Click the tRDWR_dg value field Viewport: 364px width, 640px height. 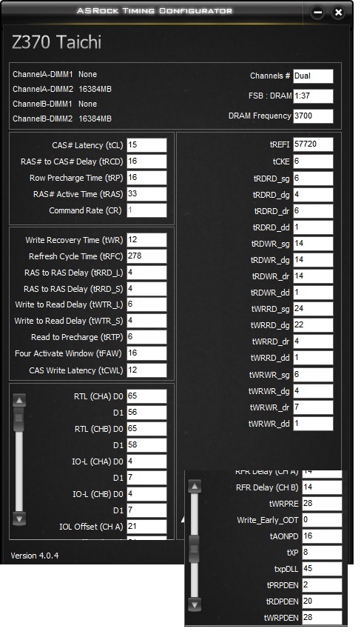pos(313,260)
